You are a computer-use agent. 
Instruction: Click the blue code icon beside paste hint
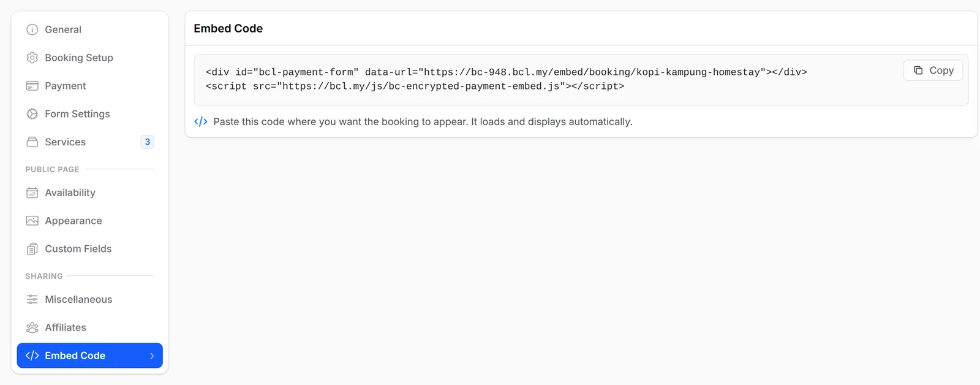201,121
